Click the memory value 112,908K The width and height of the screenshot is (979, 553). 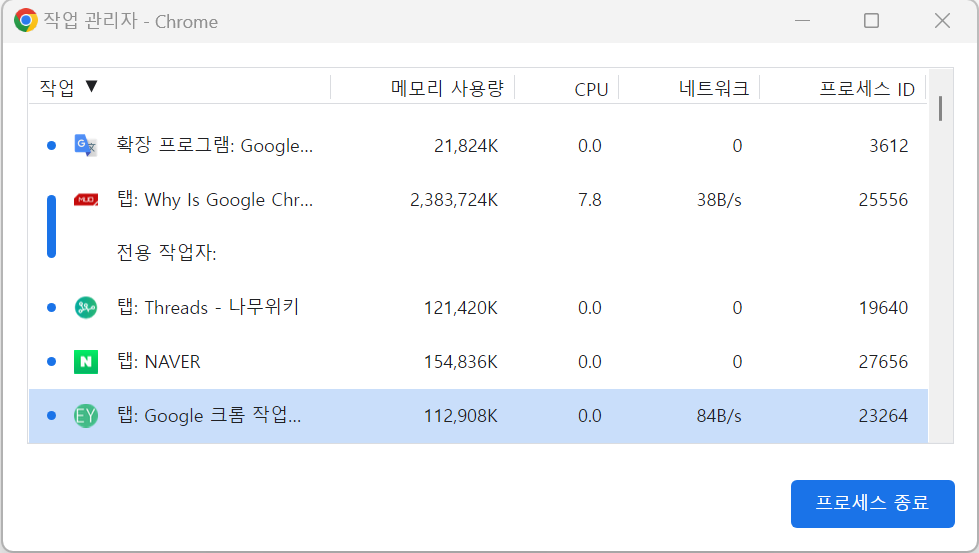461,416
